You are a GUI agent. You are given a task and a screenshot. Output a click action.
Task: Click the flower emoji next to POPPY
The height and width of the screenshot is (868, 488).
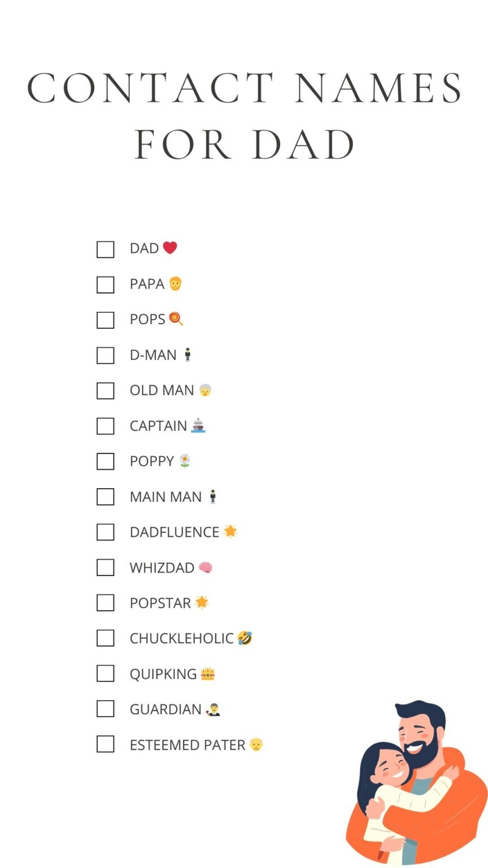click(x=185, y=461)
